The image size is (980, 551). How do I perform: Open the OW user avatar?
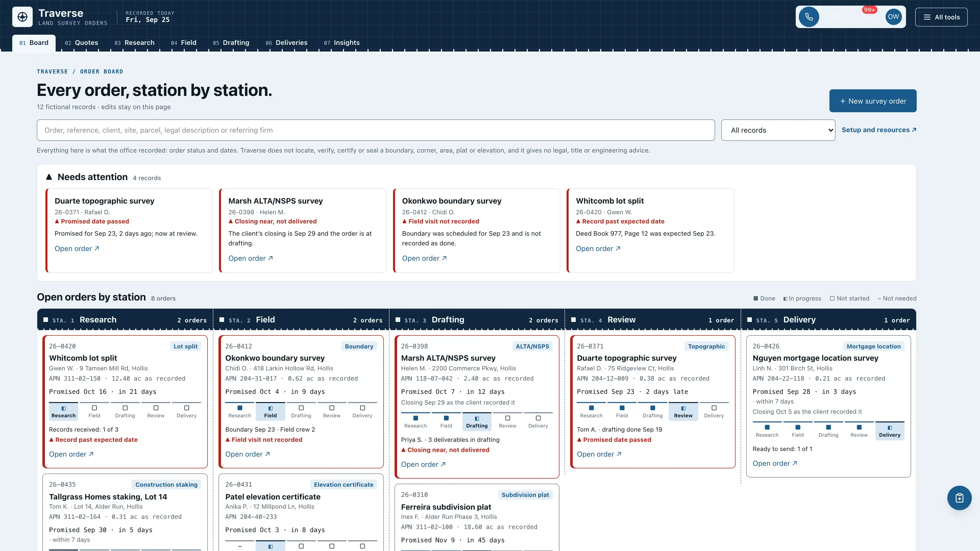tap(893, 17)
